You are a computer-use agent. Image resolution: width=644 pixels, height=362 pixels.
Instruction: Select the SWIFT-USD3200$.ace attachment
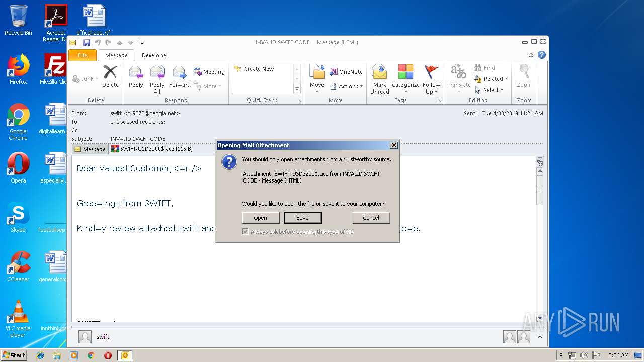pos(152,149)
